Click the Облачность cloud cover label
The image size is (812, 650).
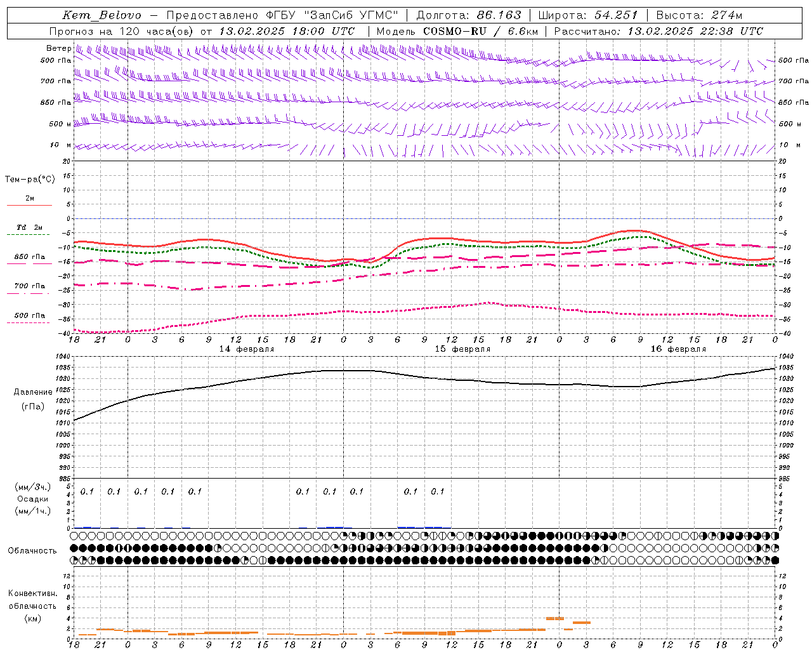click(32, 550)
